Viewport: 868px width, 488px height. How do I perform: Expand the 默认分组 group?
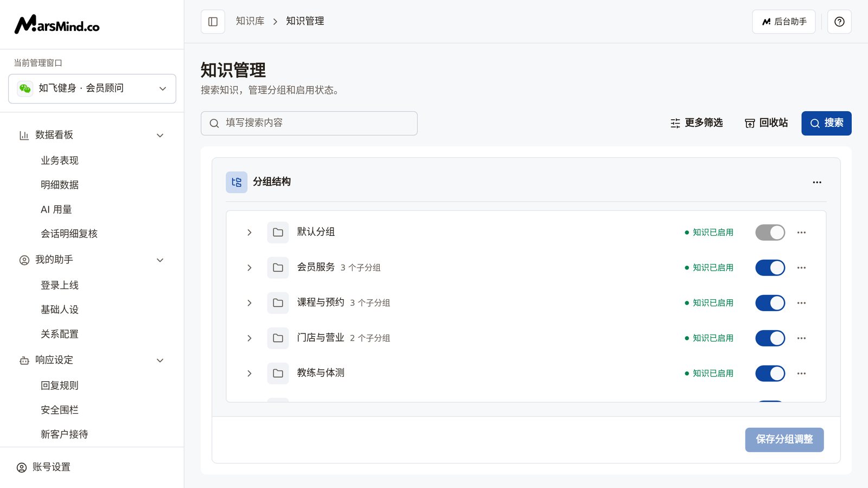tap(250, 233)
